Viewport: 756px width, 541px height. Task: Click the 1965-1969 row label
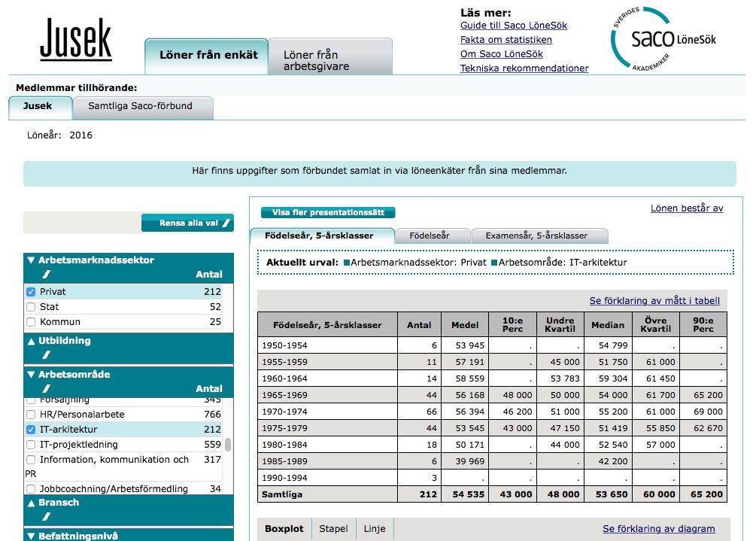(284, 395)
